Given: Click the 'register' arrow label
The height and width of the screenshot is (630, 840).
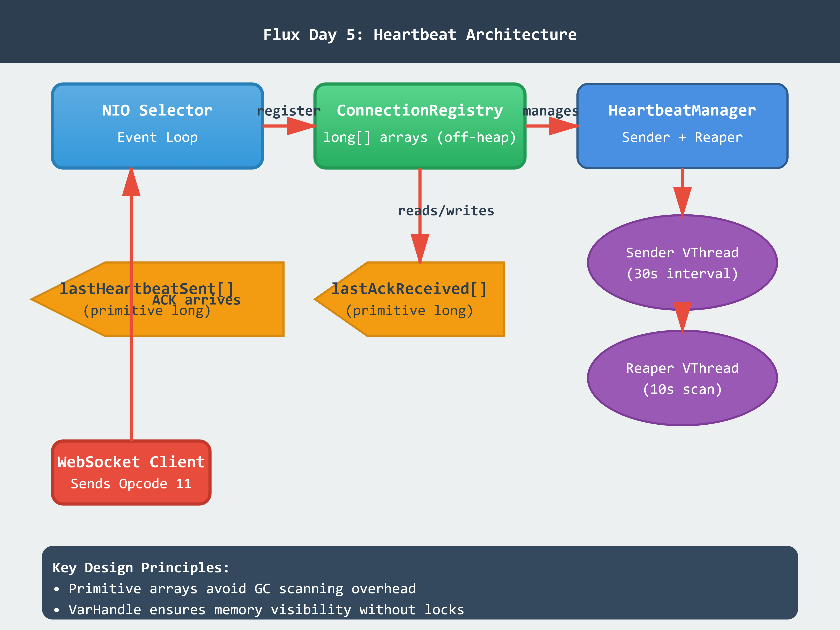Looking at the screenshot, I should point(289,111).
